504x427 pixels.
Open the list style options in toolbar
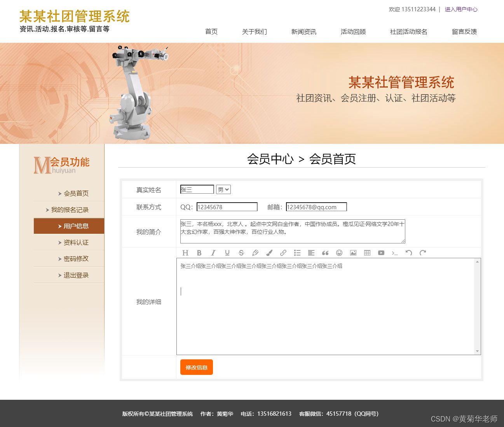(297, 253)
